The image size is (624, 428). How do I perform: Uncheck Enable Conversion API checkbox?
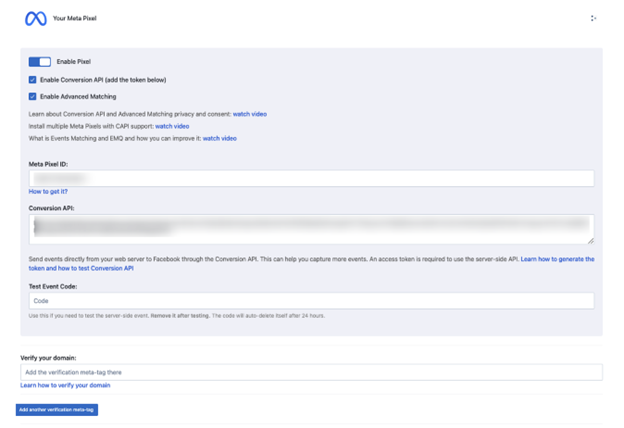tap(32, 80)
